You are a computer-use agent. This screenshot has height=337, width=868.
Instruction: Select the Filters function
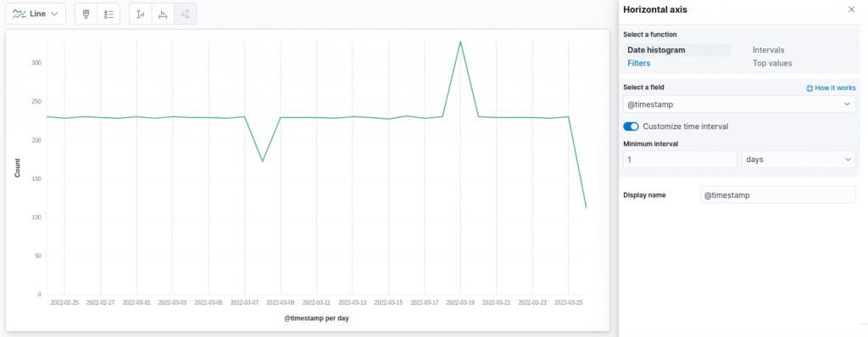(639, 63)
